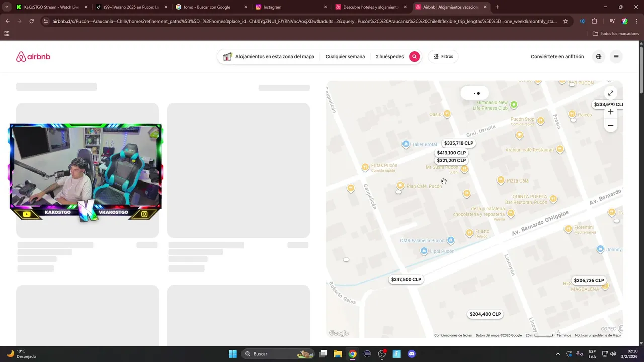This screenshot has height=362, width=644.
Task: Click the Oasis restaurant pin
Action: click(447, 114)
